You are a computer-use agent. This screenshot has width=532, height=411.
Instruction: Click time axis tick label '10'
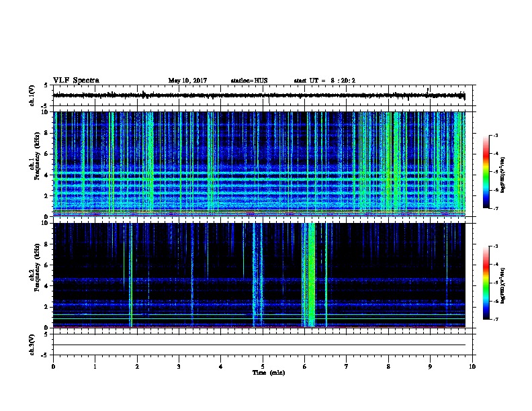coord(472,367)
